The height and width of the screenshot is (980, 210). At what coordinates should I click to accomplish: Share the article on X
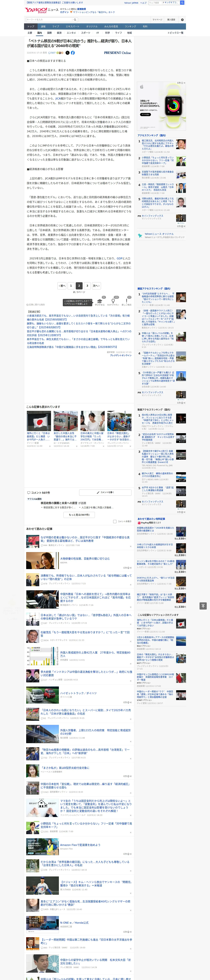67,53
